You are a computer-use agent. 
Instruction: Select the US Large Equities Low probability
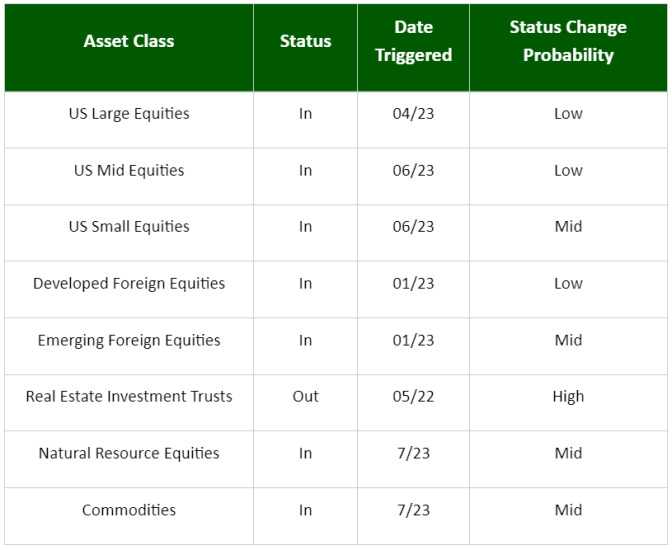tap(568, 114)
